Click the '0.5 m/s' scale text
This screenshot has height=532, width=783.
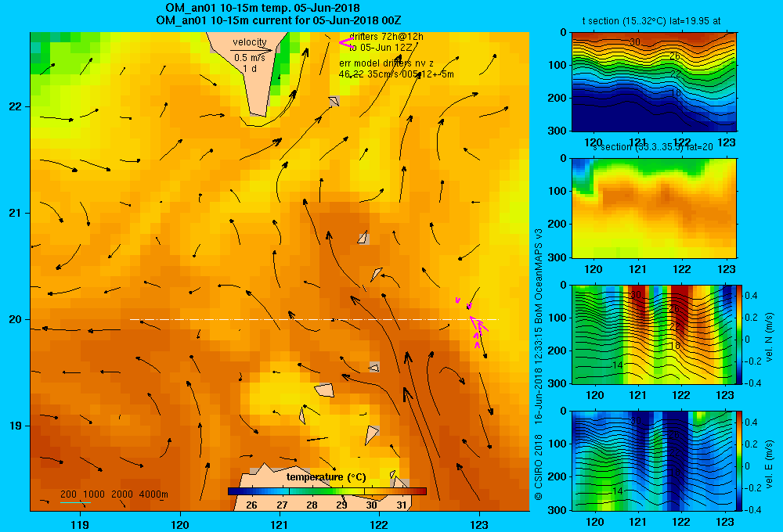pos(250,58)
